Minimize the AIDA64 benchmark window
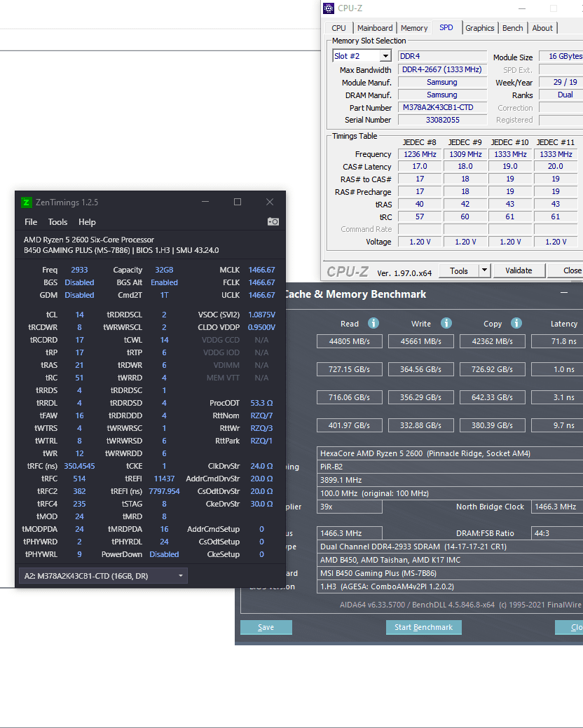This screenshot has width=583, height=728. tap(564, 292)
